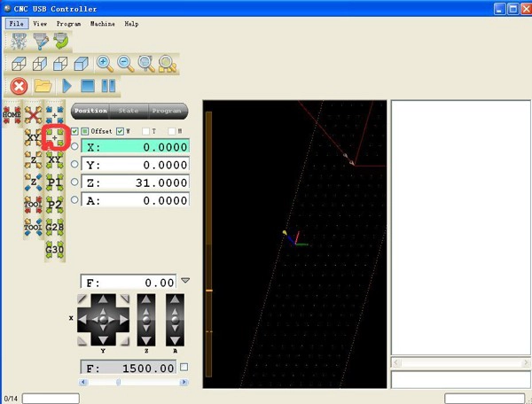
Task: Select the front view cube icon
Action: 60,64
